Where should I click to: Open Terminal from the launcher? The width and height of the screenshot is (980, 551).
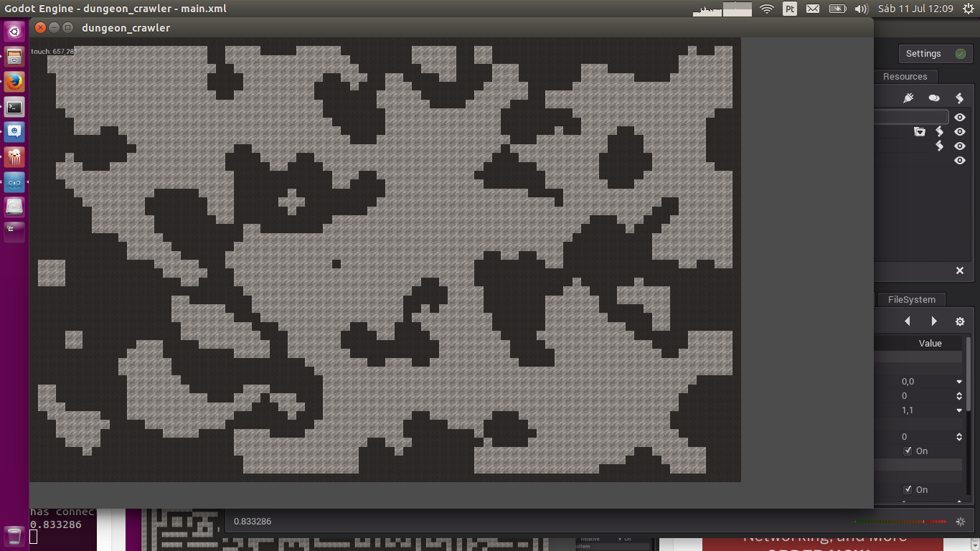[x=14, y=108]
